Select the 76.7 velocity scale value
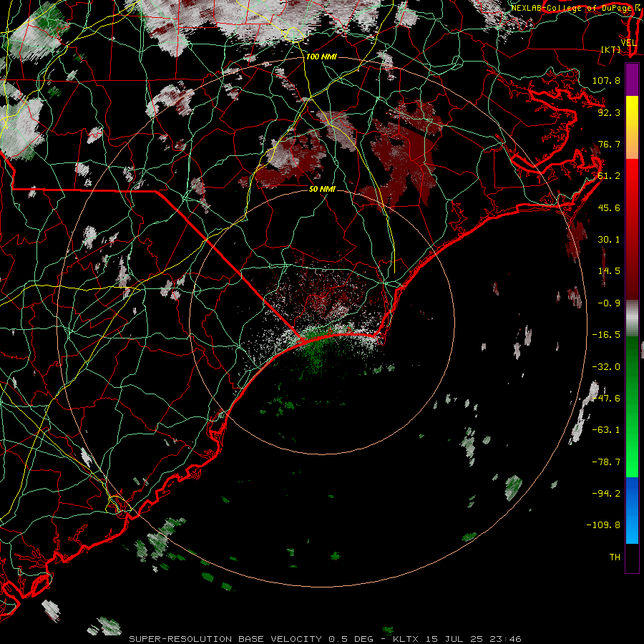Viewport: 644px width, 644px height. click(x=609, y=144)
